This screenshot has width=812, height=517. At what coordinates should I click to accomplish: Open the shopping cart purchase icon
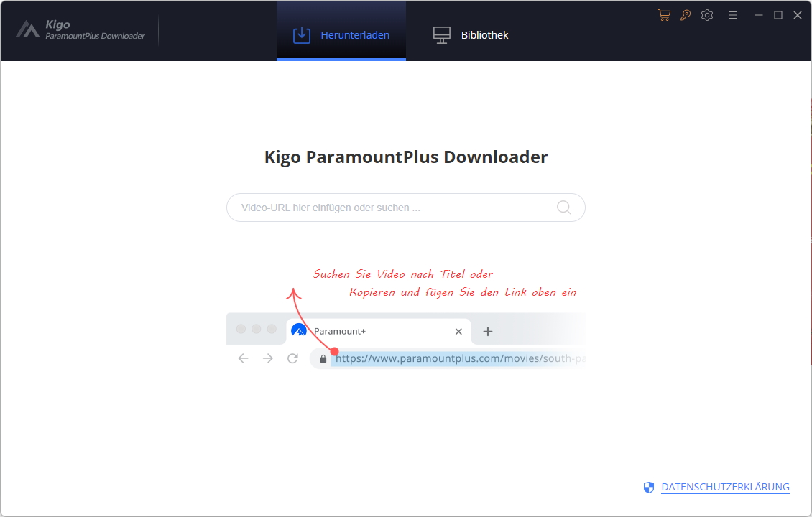pos(664,15)
